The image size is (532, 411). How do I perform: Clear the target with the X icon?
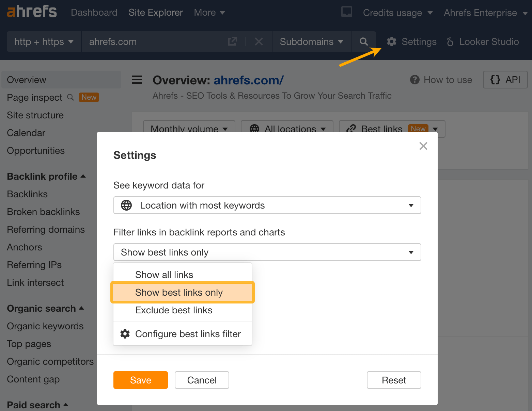pyautogui.click(x=259, y=42)
